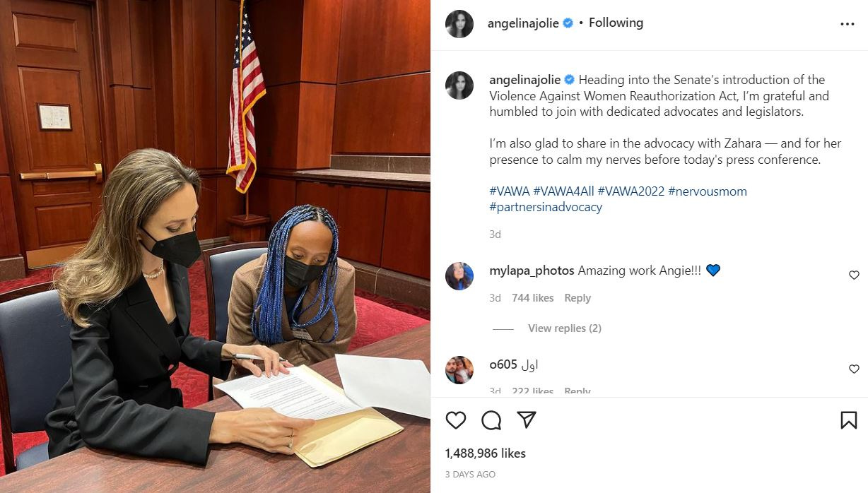
Task: Save post with bookmark icon
Action: pos(848,420)
